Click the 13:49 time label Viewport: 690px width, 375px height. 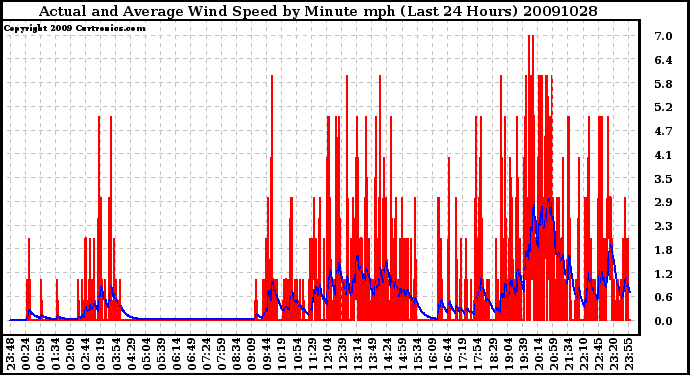pyautogui.click(x=371, y=354)
